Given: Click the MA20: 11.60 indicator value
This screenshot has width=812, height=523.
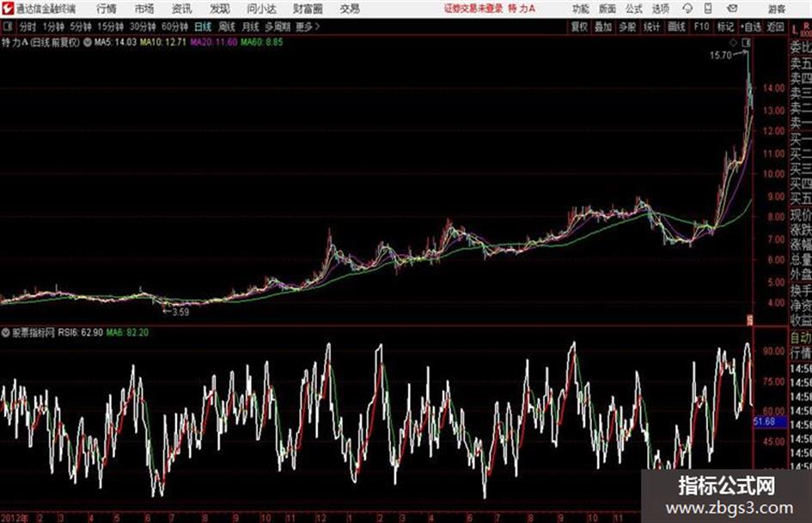Looking at the screenshot, I should click(213, 42).
